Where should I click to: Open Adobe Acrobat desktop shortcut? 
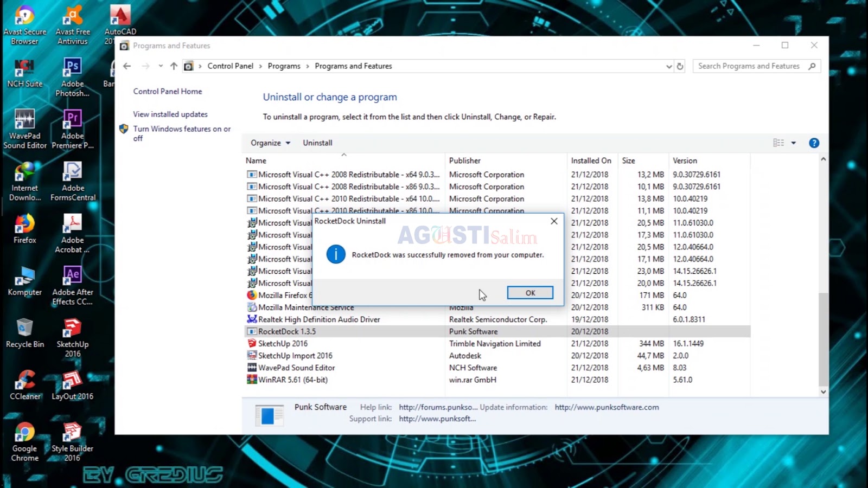click(x=73, y=233)
